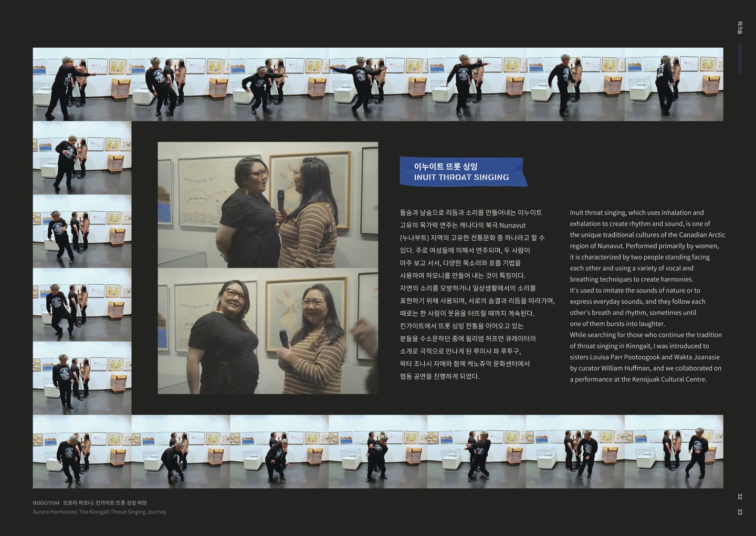Click Korean line starting '표현하기 위해 사용되며'

[477, 301]
